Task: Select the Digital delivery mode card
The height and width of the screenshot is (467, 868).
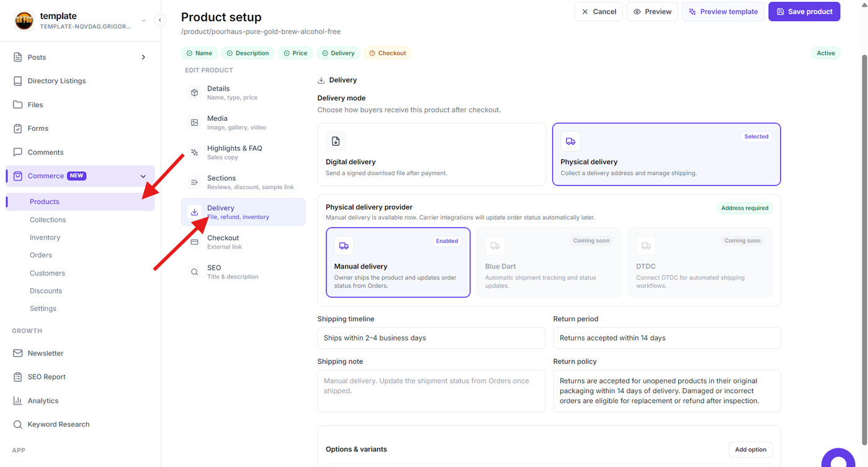Action: [431, 154]
